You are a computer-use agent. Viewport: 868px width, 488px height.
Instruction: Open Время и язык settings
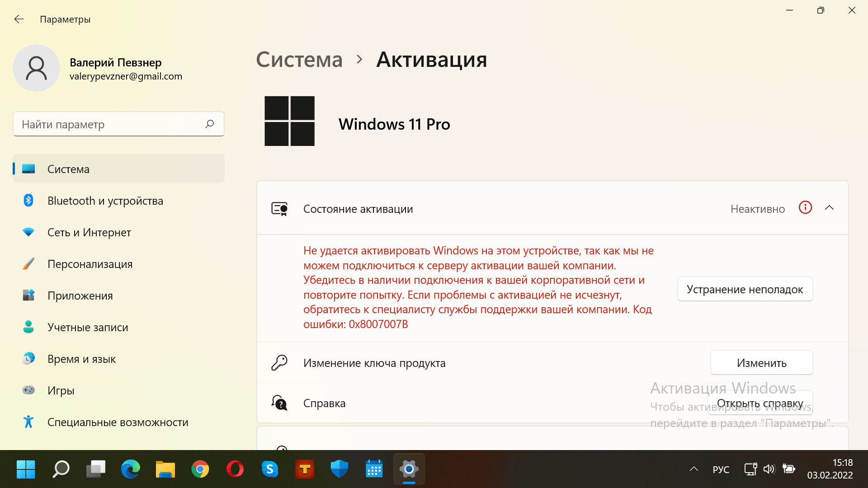82,358
